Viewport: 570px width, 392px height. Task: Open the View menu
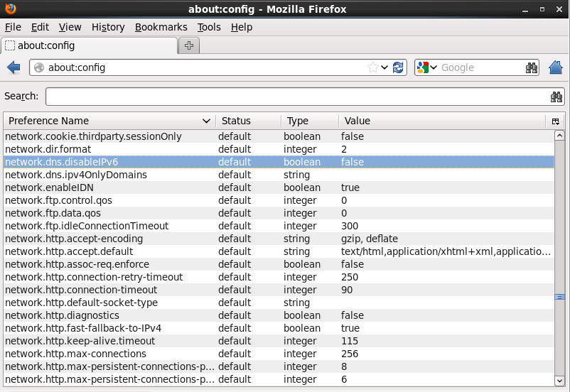click(70, 27)
